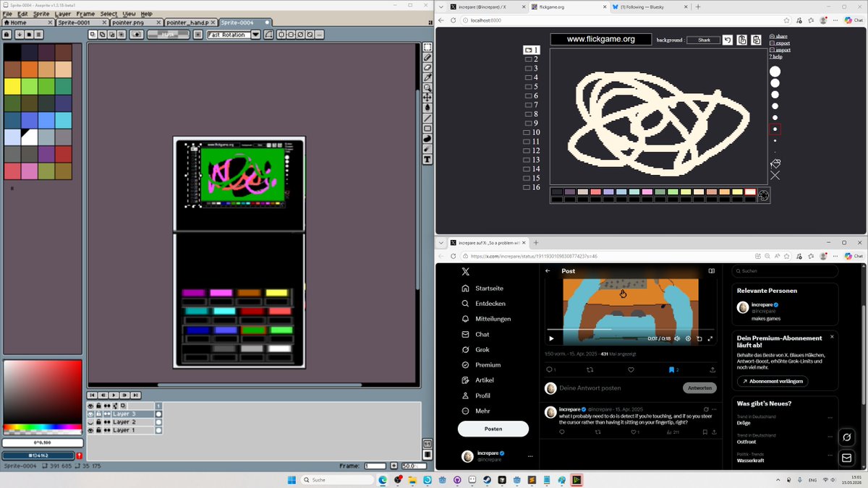This screenshot has height=488, width=868.
Task: Play the video in X post
Action: (551, 338)
